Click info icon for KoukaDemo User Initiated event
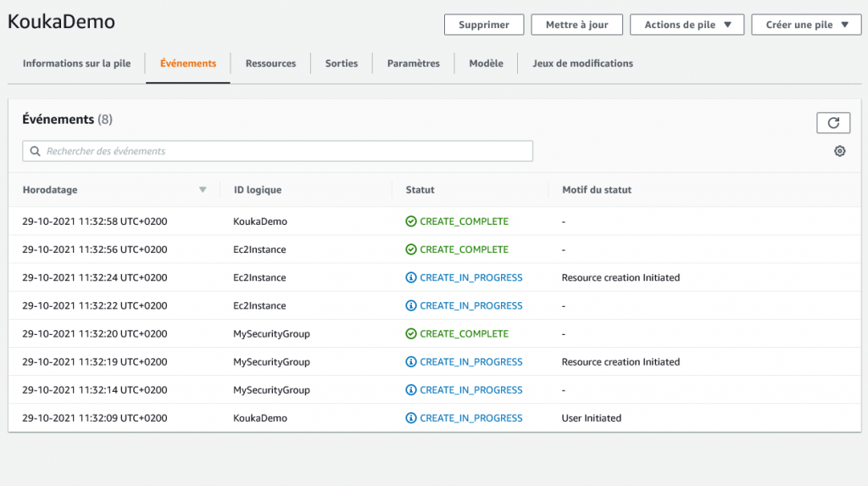868x486 pixels. (411, 418)
